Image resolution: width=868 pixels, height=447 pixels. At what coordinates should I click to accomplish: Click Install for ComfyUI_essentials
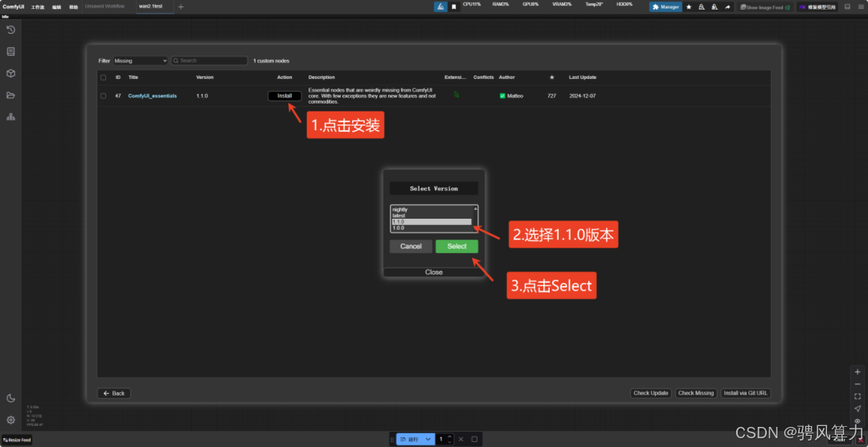pyautogui.click(x=285, y=96)
